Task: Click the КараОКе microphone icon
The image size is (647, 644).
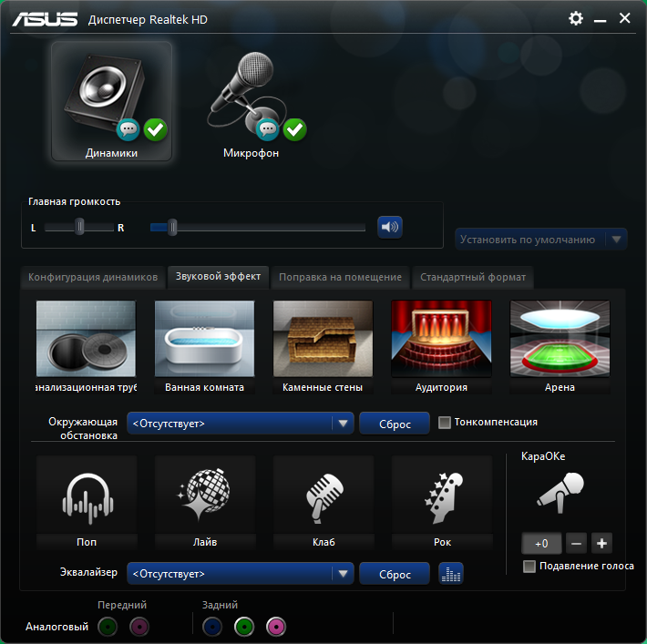Action: 560,493
